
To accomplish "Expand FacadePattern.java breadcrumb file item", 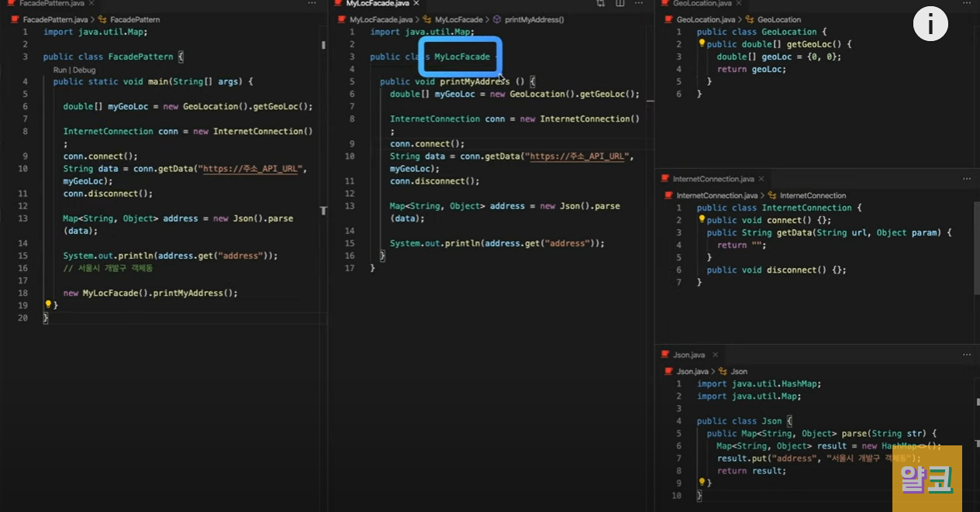I will pyautogui.click(x=54, y=19).
